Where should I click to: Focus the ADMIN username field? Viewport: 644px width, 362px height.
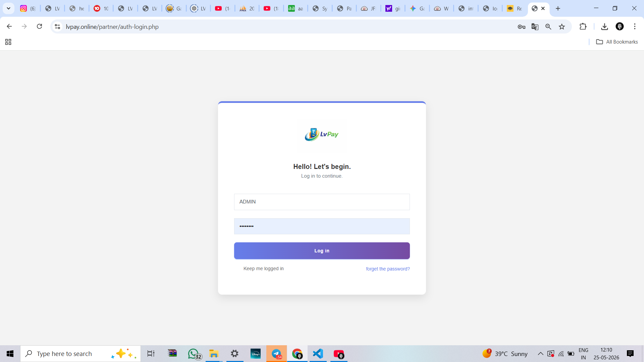[x=322, y=202]
